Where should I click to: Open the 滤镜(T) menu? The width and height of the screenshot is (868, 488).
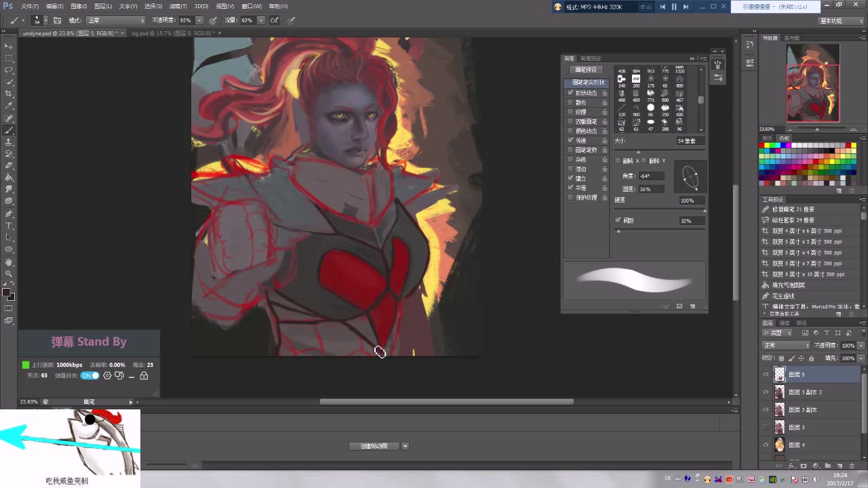tap(178, 6)
